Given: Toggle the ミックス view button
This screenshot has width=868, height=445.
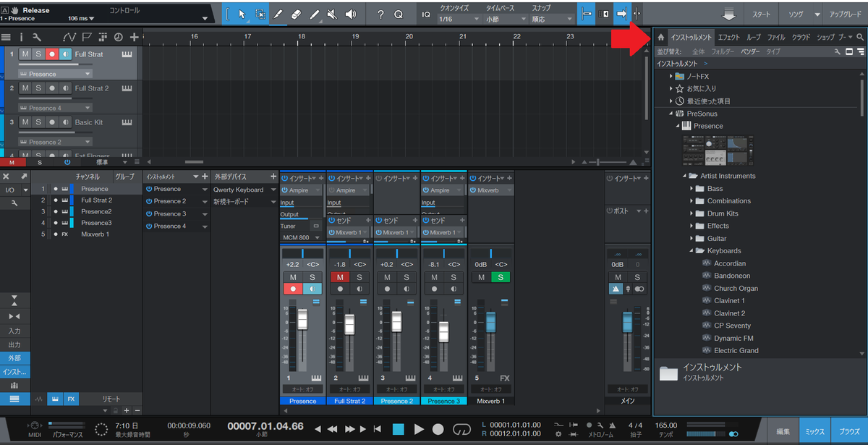Looking at the screenshot, I should [815, 431].
